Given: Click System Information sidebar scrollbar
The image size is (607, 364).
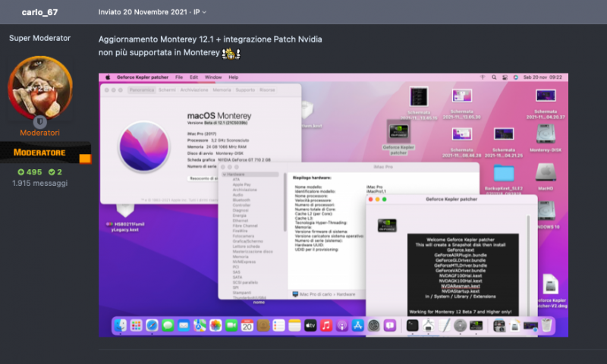Looking at the screenshot, I should 285,202.
